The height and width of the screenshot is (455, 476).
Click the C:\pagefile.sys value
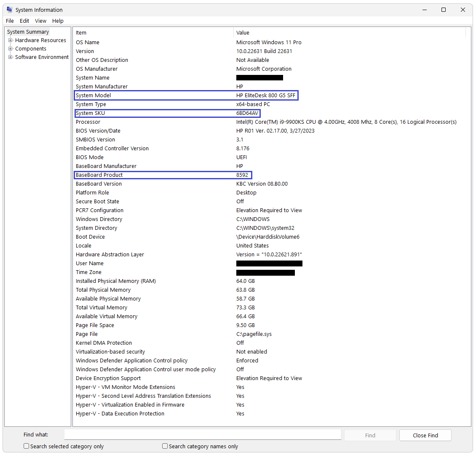[254, 334]
